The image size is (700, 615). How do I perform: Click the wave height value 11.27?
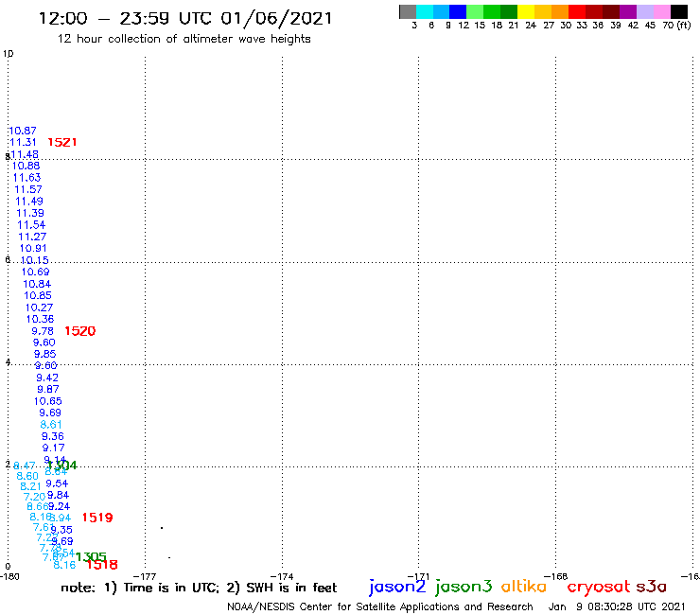click(32, 237)
